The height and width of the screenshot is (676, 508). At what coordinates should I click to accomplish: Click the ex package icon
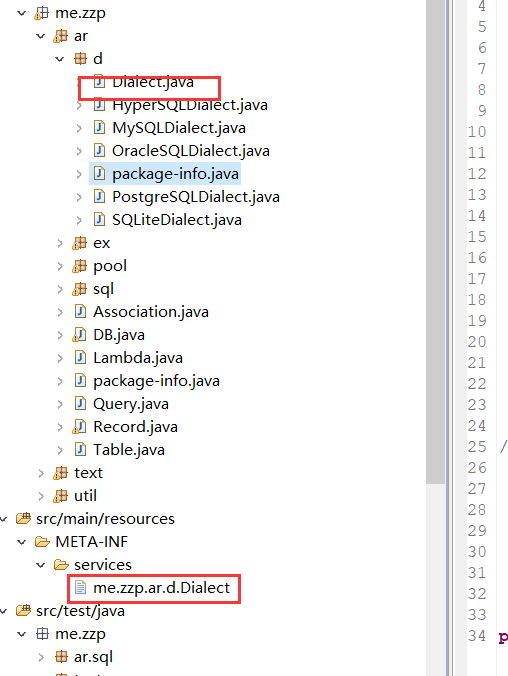(79, 243)
